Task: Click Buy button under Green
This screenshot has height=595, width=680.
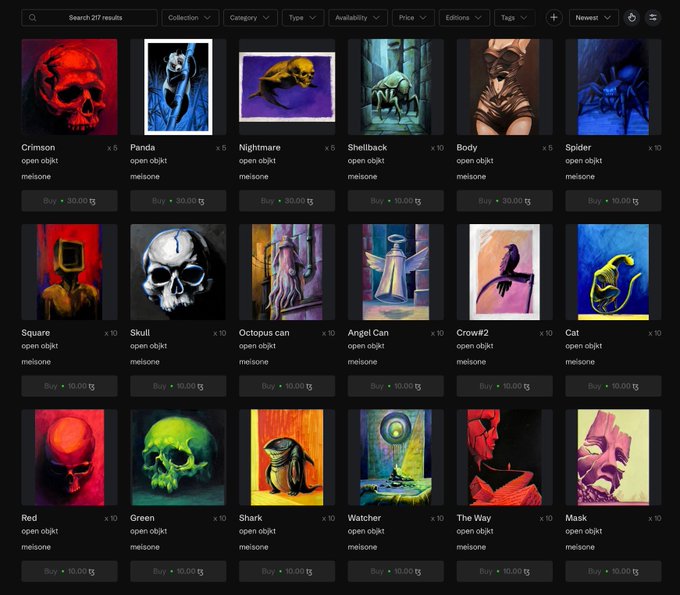Action: pyautogui.click(x=178, y=571)
